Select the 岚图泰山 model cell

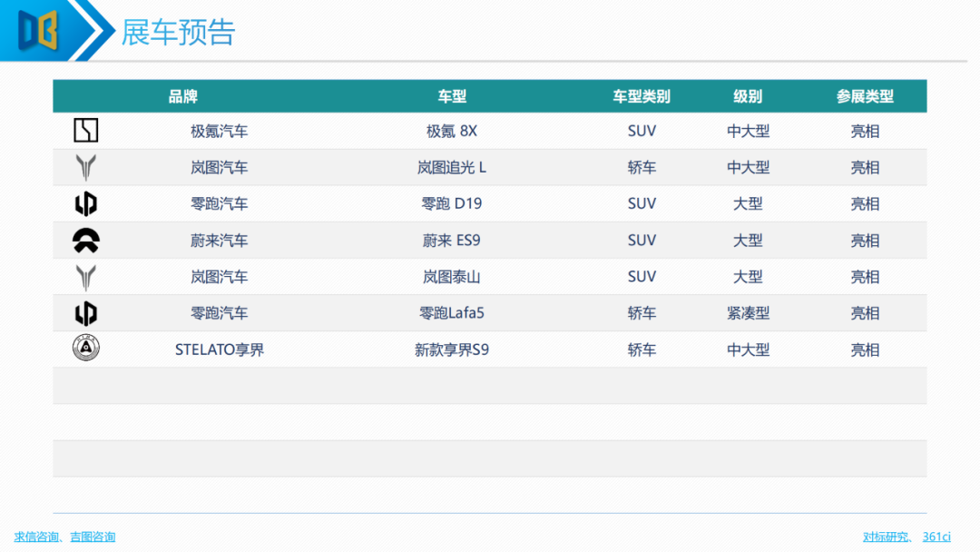(x=452, y=277)
